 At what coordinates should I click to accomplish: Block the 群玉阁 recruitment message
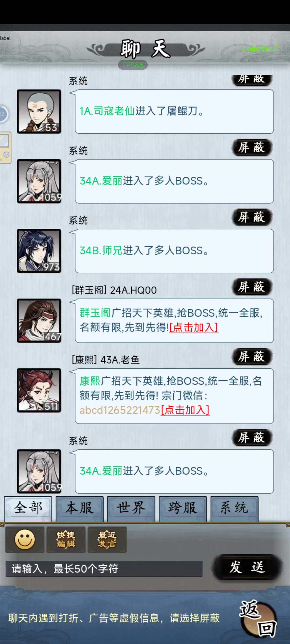pyautogui.click(x=252, y=287)
